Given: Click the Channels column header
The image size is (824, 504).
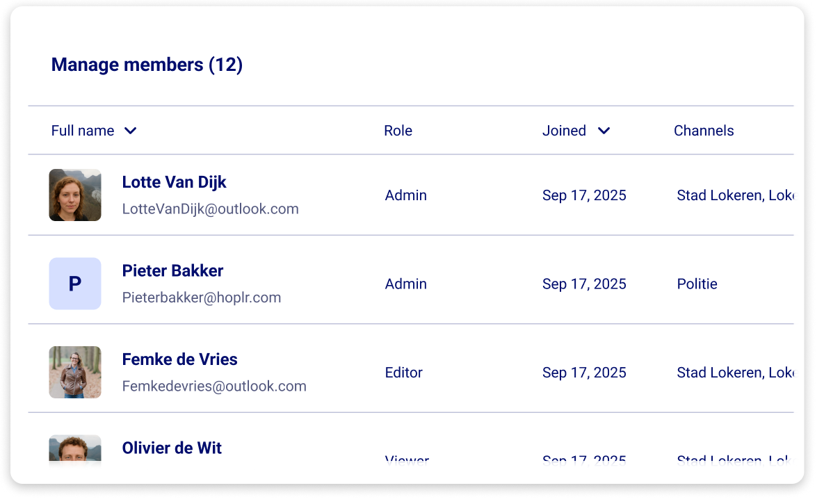Looking at the screenshot, I should tap(704, 131).
